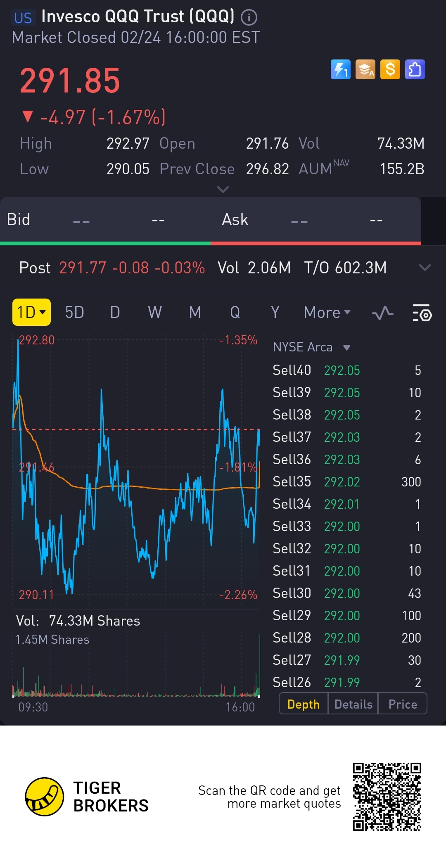Switch order book to Price view

click(x=403, y=704)
